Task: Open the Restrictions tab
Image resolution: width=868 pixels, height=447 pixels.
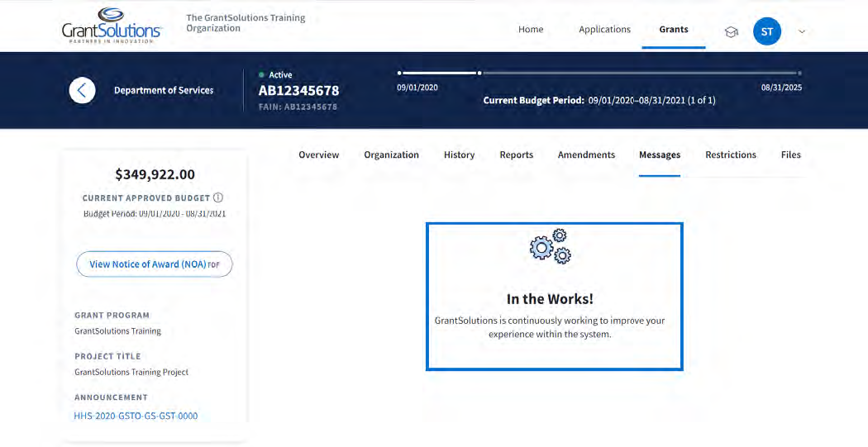Action: pos(730,155)
